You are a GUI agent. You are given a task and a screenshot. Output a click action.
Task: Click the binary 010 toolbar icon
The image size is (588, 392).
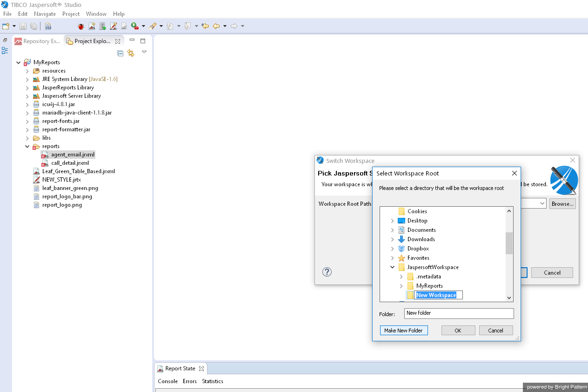coord(48,26)
